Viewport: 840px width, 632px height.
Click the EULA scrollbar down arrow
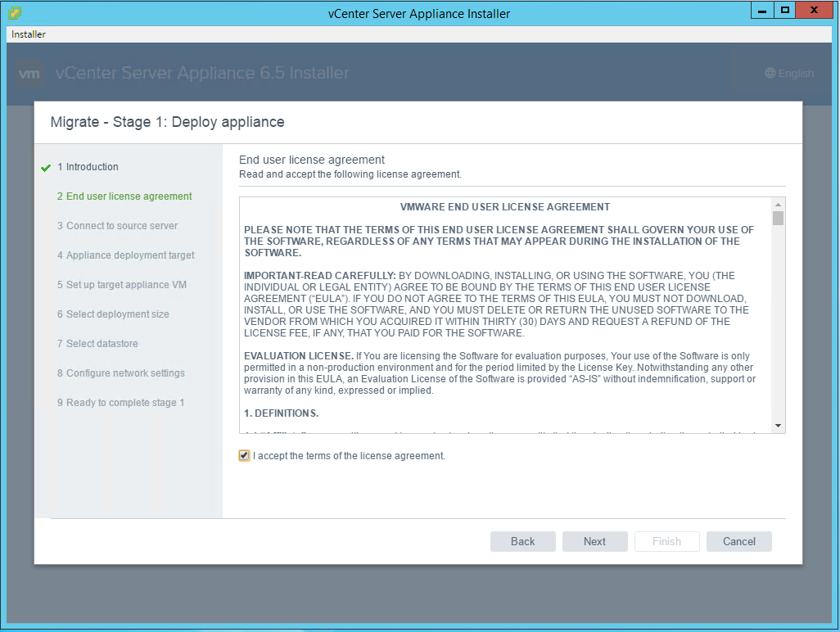tap(778, 426)
